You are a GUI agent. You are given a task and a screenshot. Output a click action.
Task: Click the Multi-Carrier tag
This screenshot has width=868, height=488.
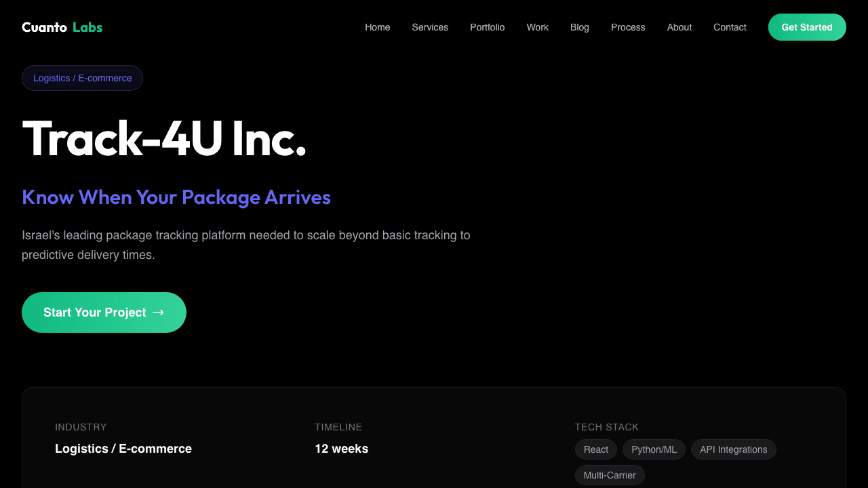pyautogui.click(x=610, y=475)
